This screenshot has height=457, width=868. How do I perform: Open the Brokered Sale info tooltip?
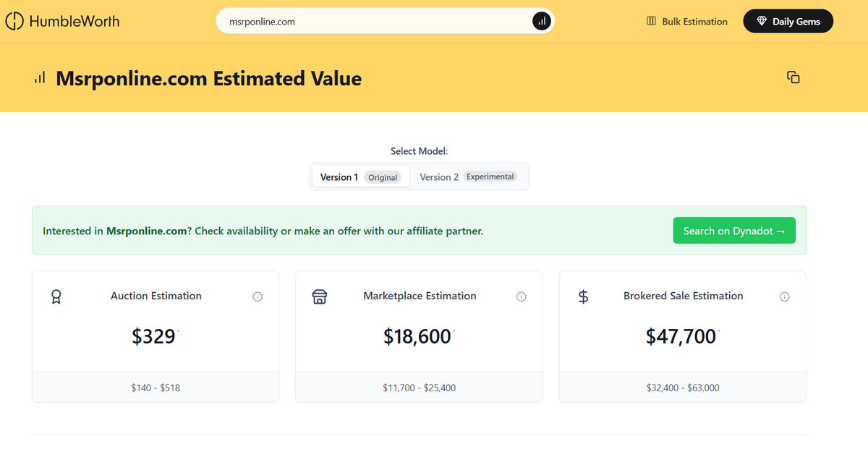[785, 296]
